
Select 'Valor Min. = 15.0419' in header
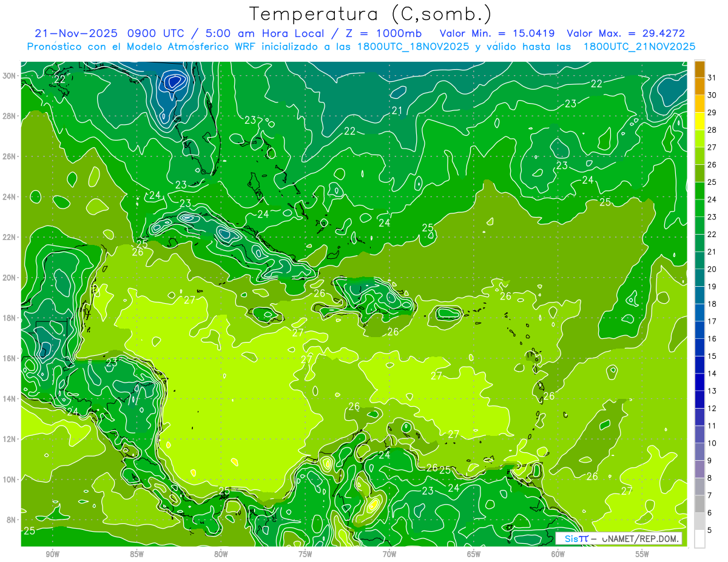pos(497,33)
